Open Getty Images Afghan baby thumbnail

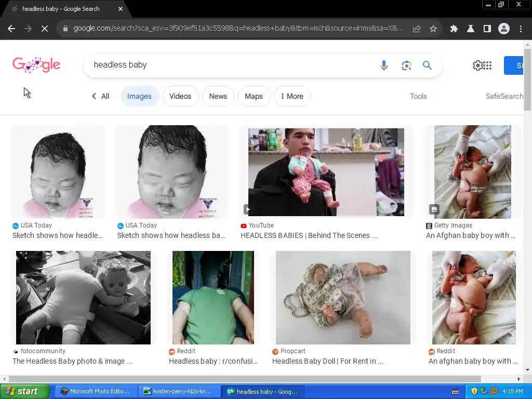click(x=473, y=172)
